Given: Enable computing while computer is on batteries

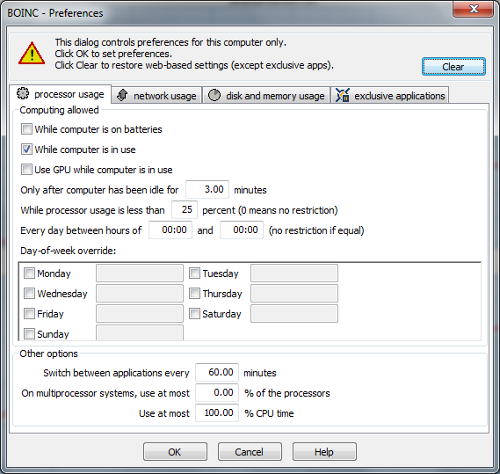Looking at the screenshot, I should coord(27,129).
